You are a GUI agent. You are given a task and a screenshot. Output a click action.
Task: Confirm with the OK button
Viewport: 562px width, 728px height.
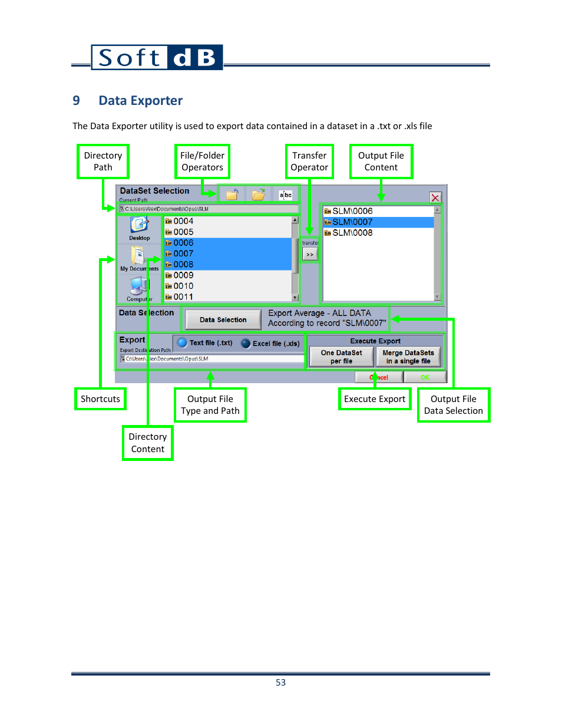425,377
